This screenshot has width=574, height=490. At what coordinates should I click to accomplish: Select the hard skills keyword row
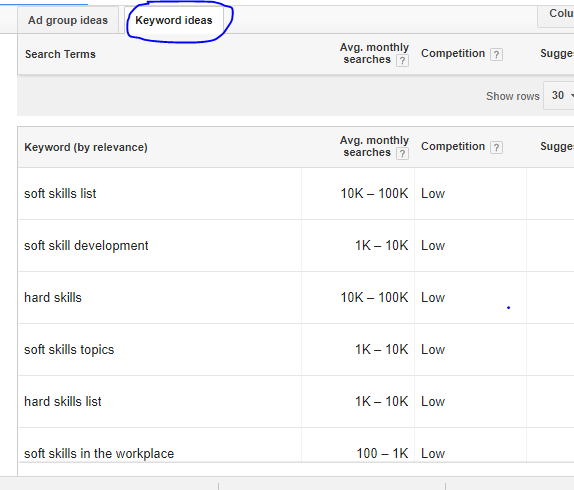(53, 298)
